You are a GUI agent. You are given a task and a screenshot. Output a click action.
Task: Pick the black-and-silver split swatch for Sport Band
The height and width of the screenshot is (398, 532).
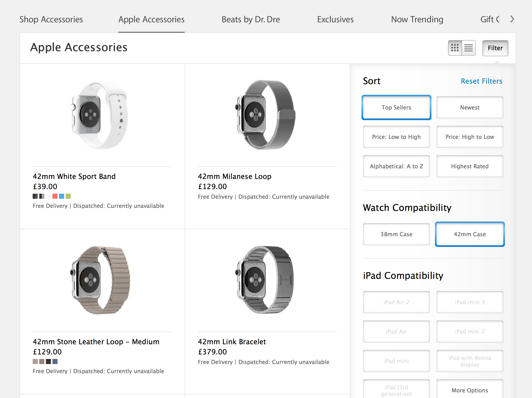(42, 196)
